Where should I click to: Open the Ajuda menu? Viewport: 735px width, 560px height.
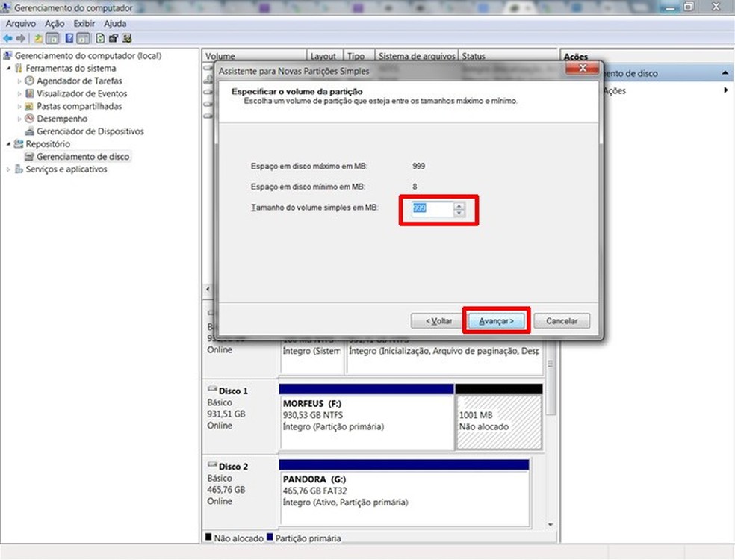tap(115, 23)
